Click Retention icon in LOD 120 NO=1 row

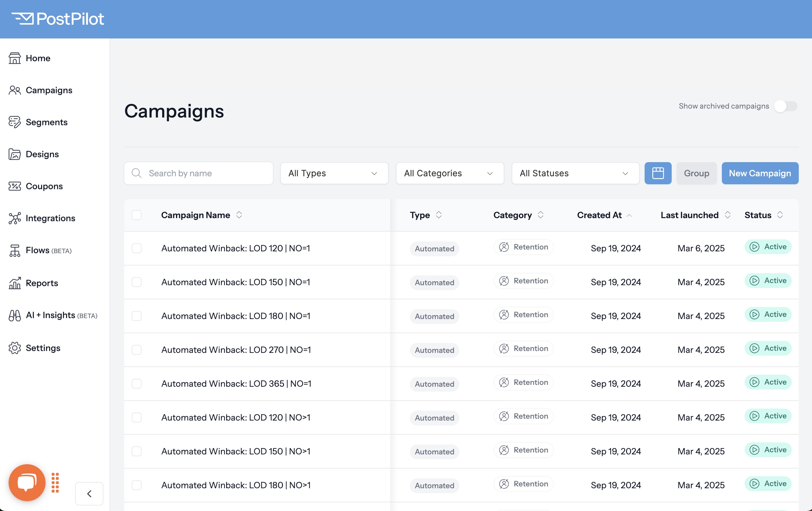(504, 247)
